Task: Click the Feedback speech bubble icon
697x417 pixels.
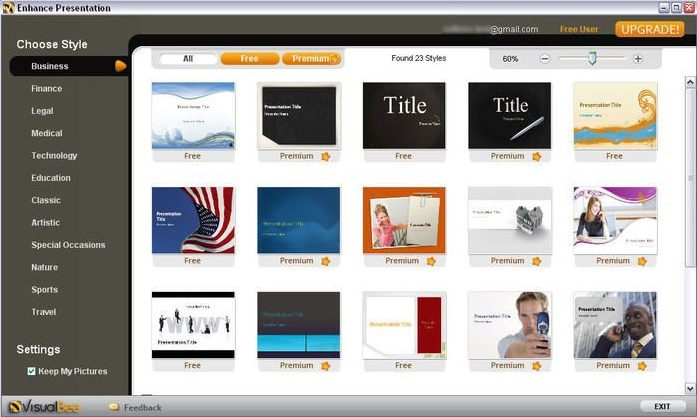Action: coord(114,407)
